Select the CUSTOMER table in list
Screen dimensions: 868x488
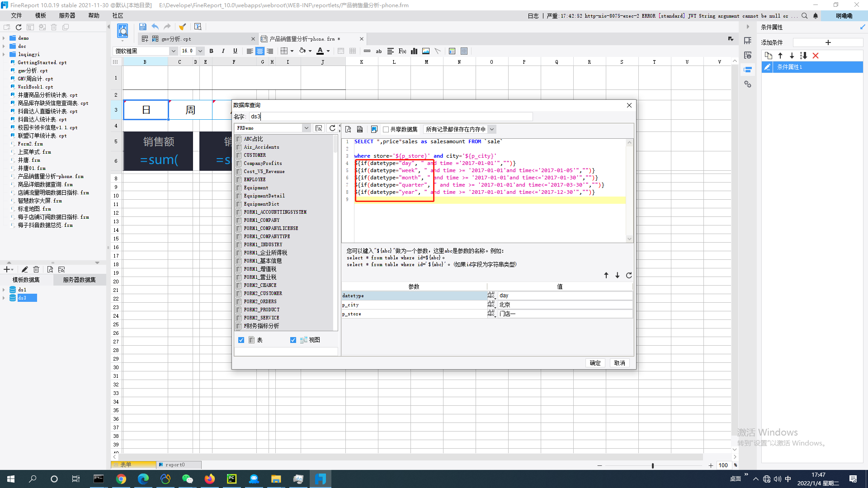click(255, 155)
